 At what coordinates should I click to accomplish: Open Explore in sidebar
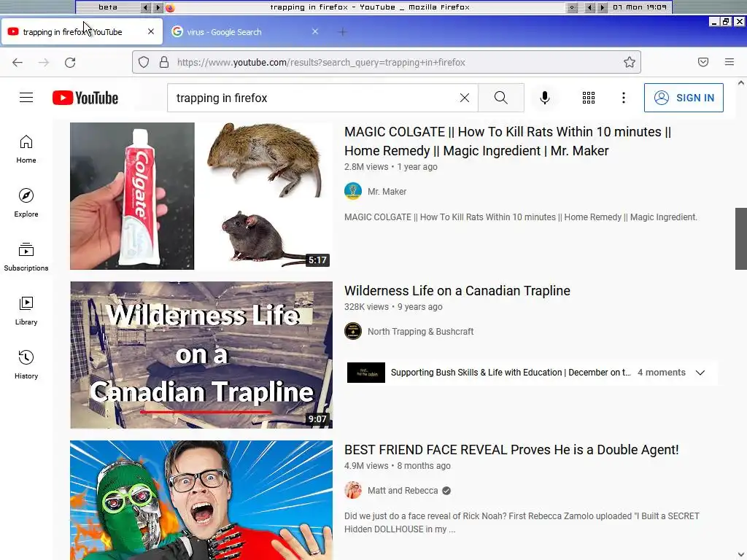tap(26, 203)
